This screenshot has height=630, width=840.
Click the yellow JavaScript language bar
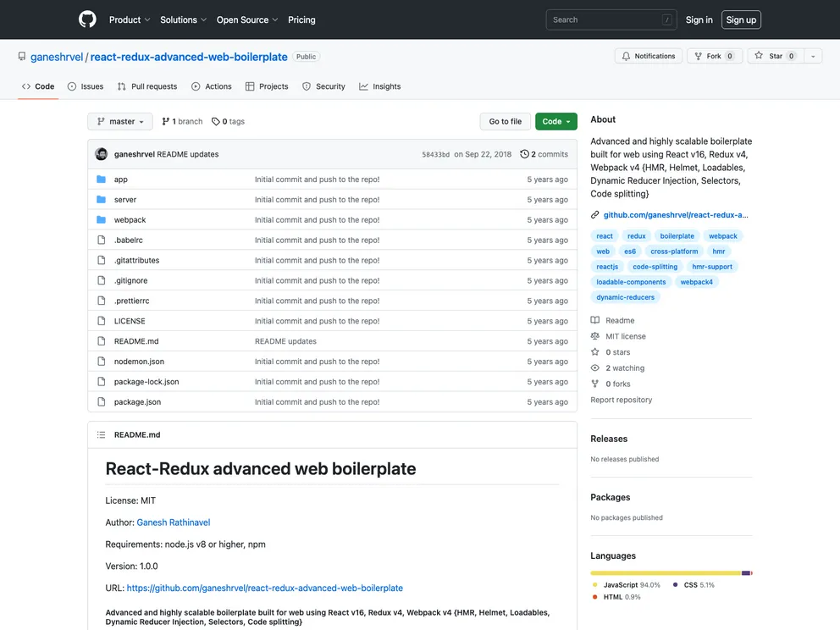click(x=665, y=573)
